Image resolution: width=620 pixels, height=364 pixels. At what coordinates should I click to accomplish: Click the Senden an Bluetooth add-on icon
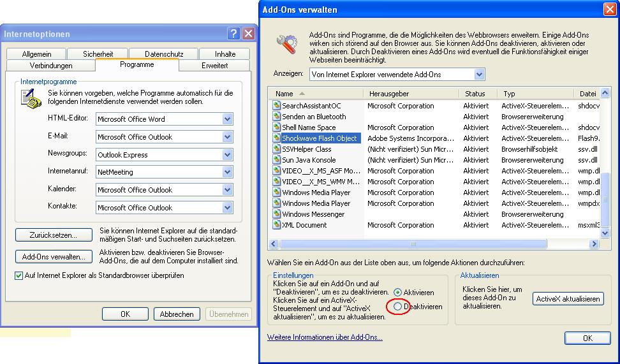coord(276,117)
